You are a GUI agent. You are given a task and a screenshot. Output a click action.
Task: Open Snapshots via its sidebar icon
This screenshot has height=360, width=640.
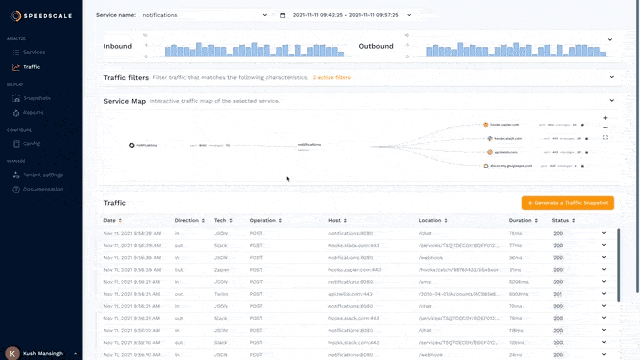click(16, 98)
